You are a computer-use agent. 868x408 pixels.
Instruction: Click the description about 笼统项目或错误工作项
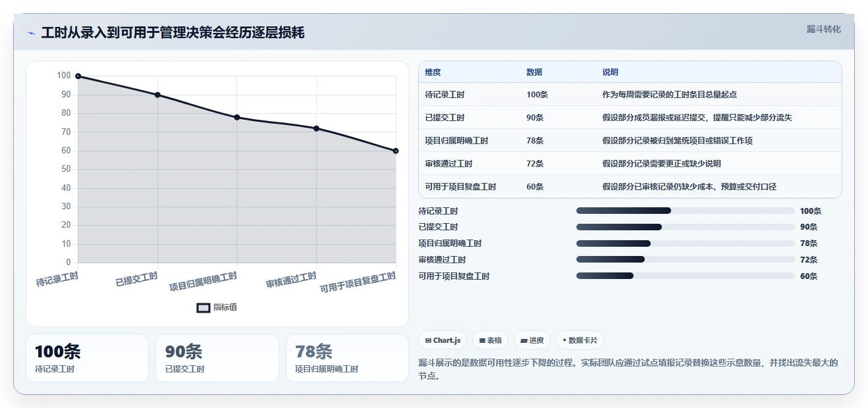tap(677, 141)
